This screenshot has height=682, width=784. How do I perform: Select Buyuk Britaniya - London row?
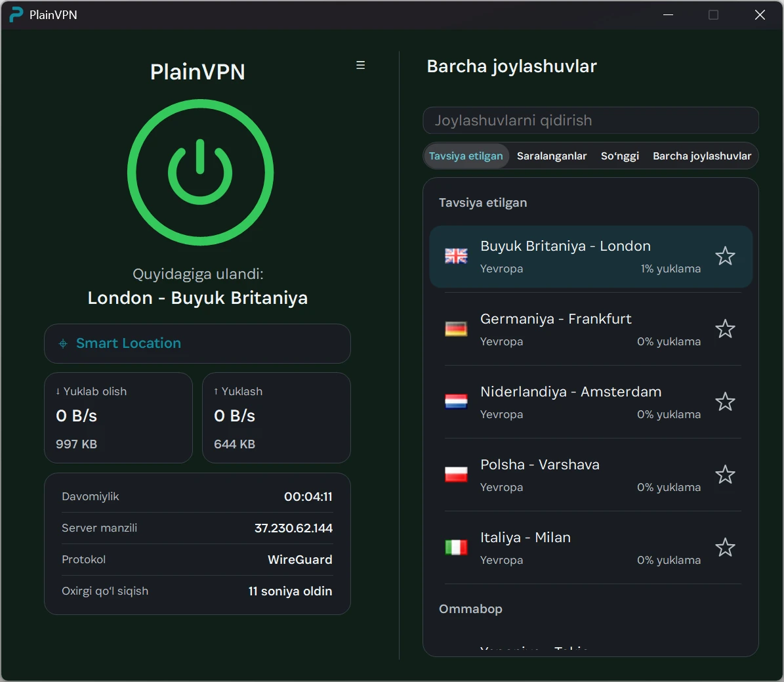pos(590,257)
